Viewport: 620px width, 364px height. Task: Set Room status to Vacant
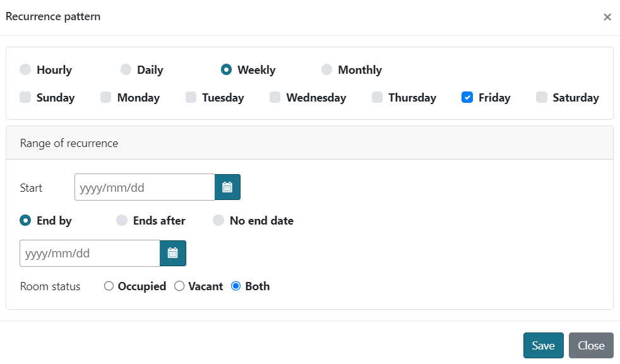tap(179, 286)
